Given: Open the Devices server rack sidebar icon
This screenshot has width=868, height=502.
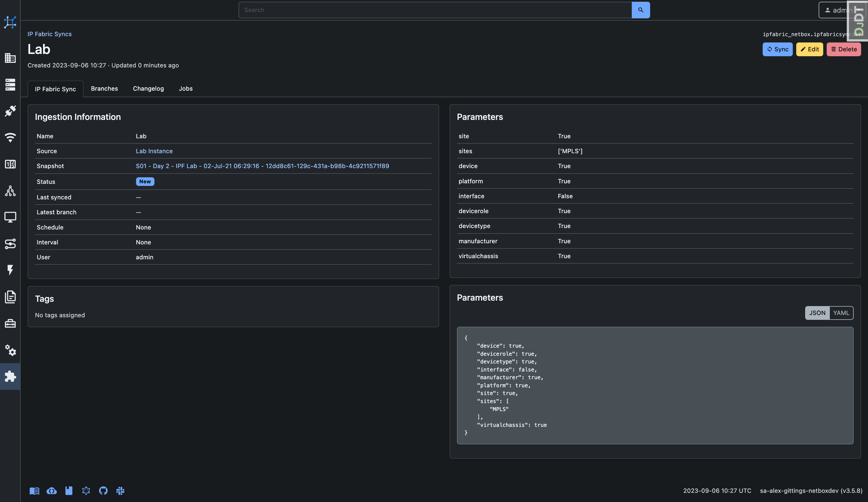Looking at the screenshot, I should (x=10, y=84).
